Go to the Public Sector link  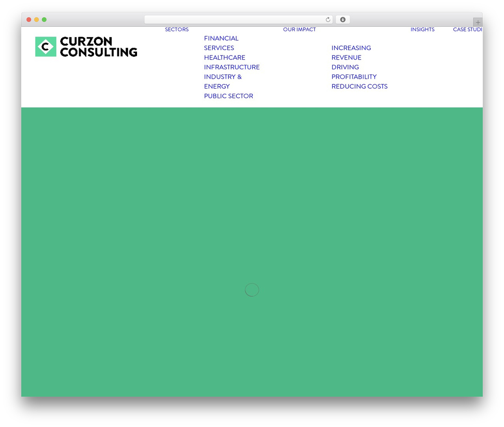coord(228,96)
